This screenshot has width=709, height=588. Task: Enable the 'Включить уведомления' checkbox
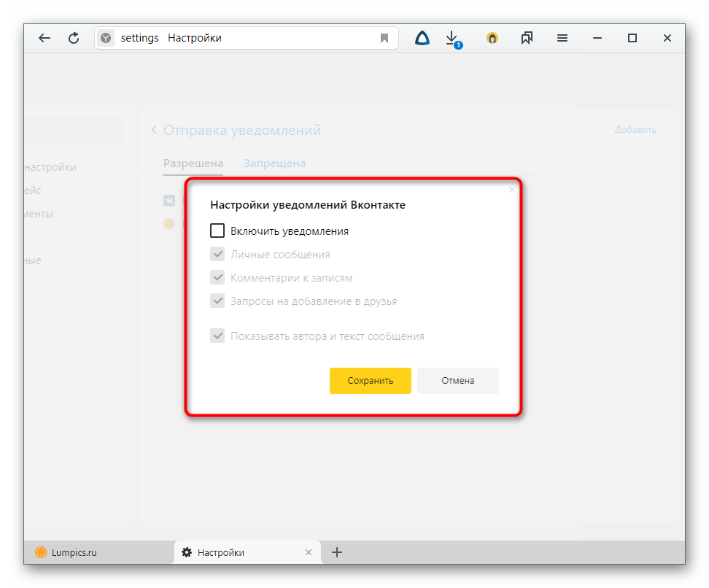click(x=217, y=231)
